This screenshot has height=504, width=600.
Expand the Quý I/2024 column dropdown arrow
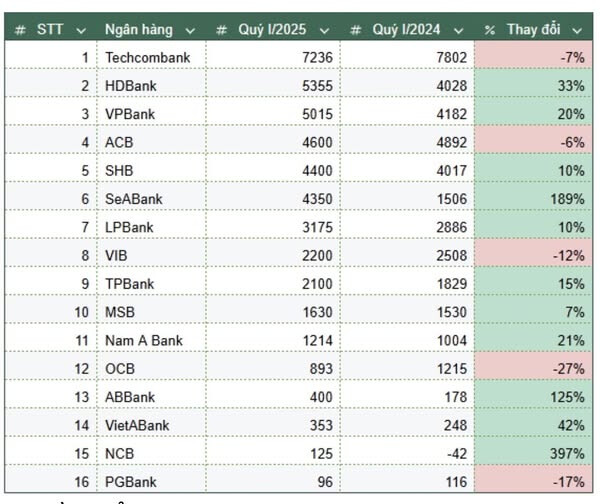pyautogui.click(x=459, y=29)
